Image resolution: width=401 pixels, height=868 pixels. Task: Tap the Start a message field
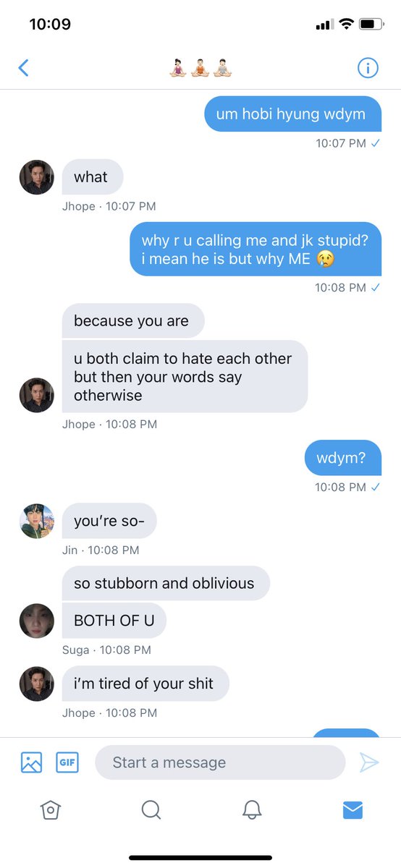point(220,762)
